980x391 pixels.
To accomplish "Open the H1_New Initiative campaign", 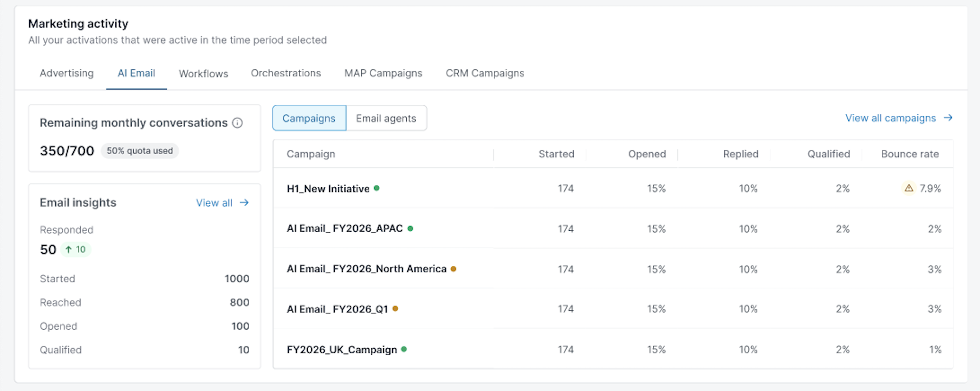I will coord(328,188).
